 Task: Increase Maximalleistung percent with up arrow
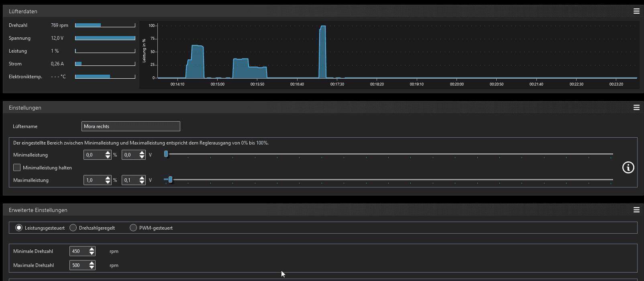108,178
